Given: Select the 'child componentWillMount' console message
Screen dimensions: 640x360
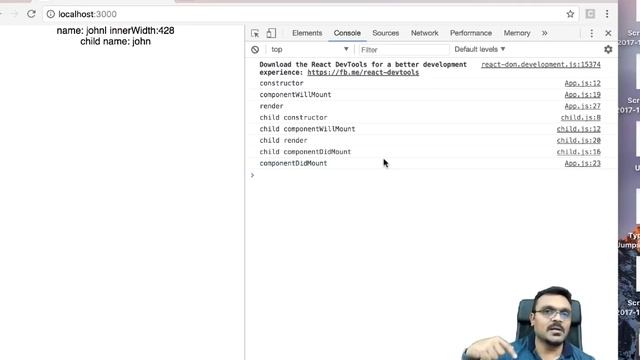Looking at the screenshot, I should click(x=307, y=129).
